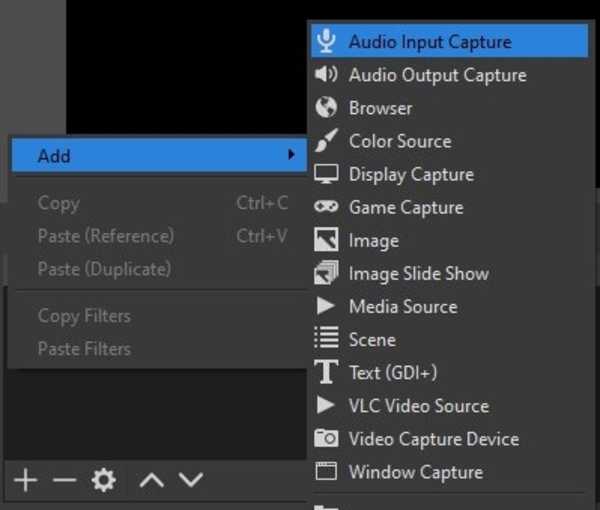The width and height of the screenshot is (600, 510).
Task: Click the speaker icon for Audio Output Capture
Action: pyautogui.click(x=326, y=74)
